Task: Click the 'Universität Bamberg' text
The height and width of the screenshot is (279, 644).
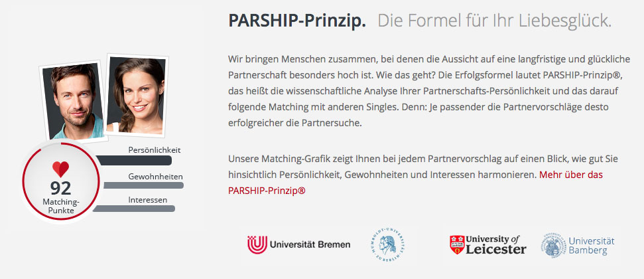Action: [592, 246]
